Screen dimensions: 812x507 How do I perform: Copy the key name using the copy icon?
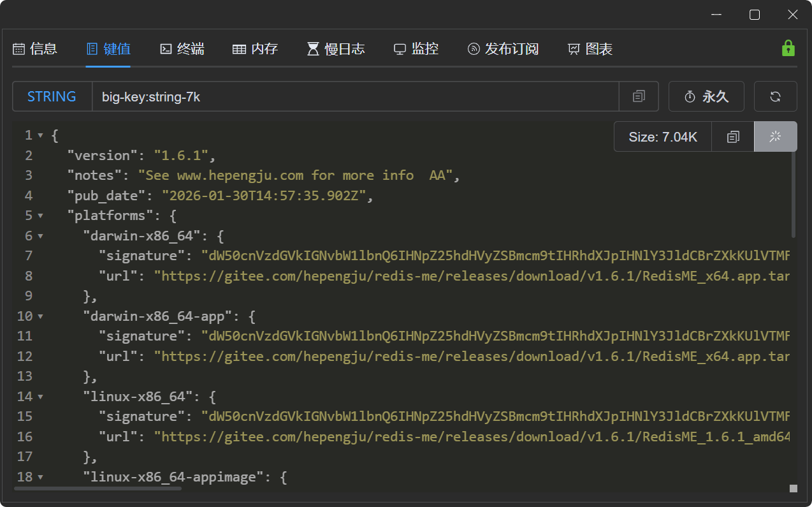[x=639, y=96]
